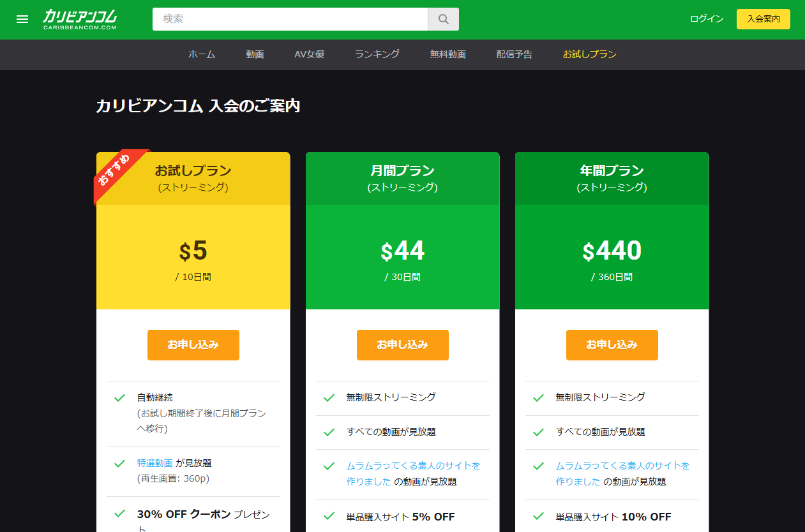Click お申し込み under 月間プラン
805x532 pixels.
click(x=403, y=345)
